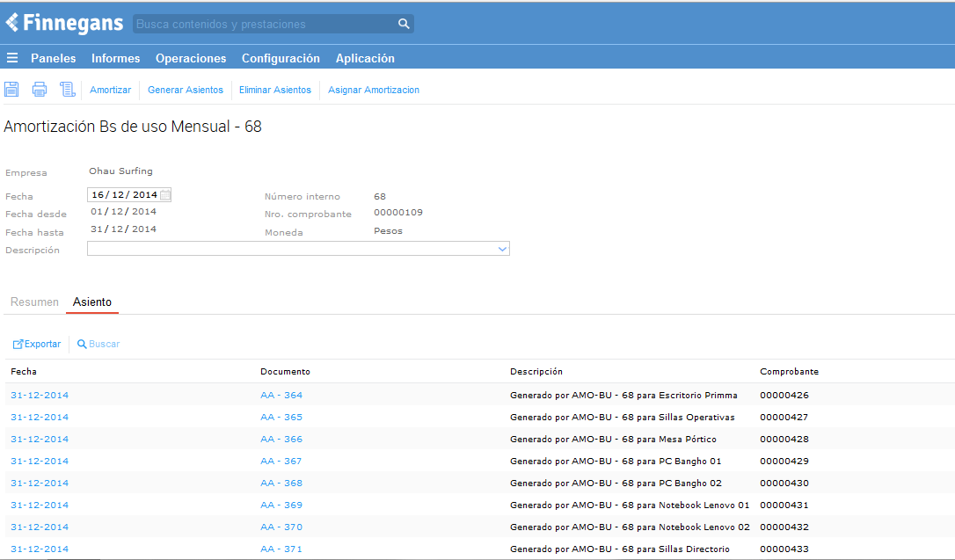The height and width of the screenshot is (560, 955).
Task: Open document link AA - 364
Action: (x=281, y=395)
